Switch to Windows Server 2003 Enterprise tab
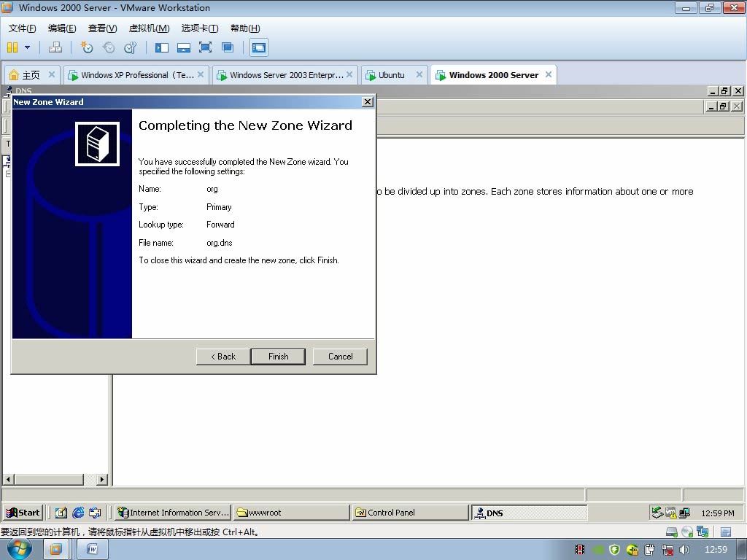Viewport: 747px width, 560px height. point(286,75)
